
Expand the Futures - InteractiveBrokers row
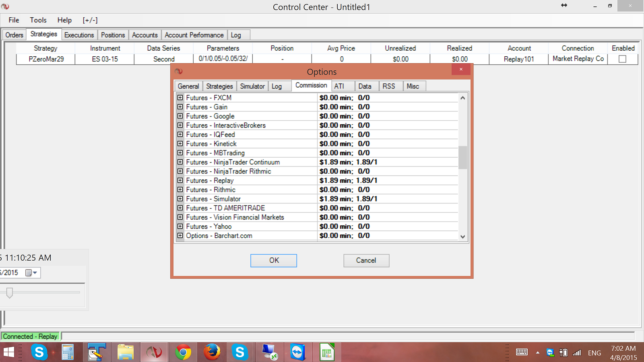(180, 125)
